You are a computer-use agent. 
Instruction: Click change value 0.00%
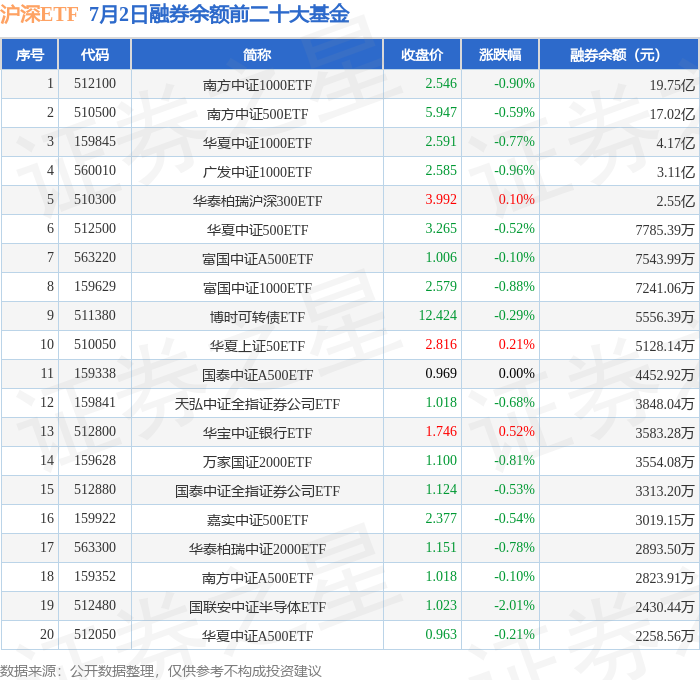pos(517,374)
